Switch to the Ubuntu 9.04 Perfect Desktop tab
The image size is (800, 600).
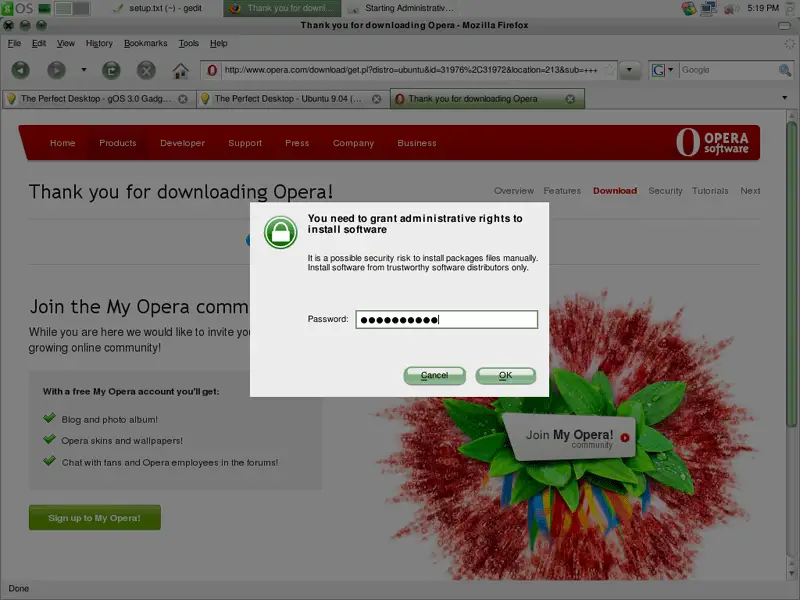click(292, 99)
